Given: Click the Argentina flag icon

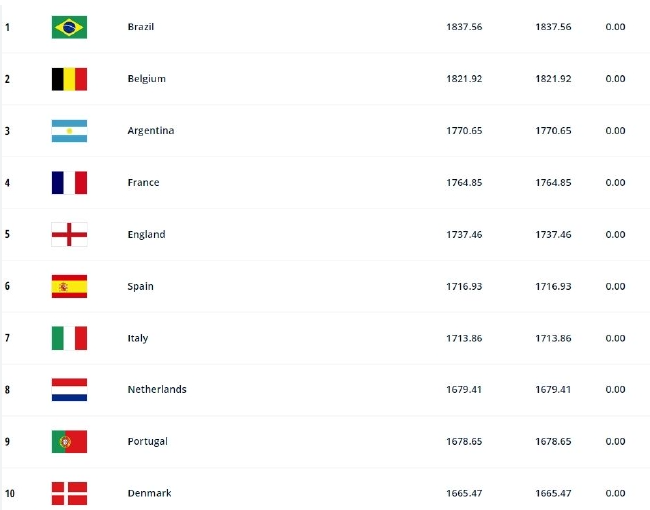Looking at the screenshot, I should pos(69,131).
